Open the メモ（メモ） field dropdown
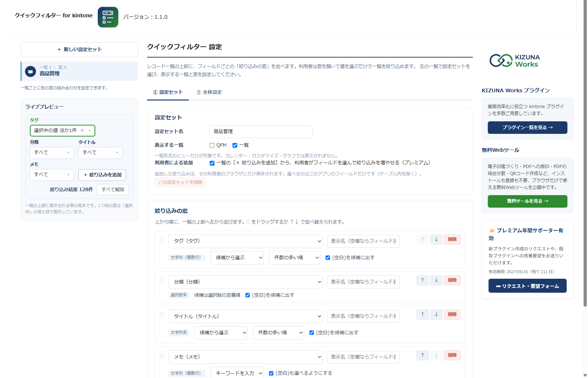 [245, 357]
